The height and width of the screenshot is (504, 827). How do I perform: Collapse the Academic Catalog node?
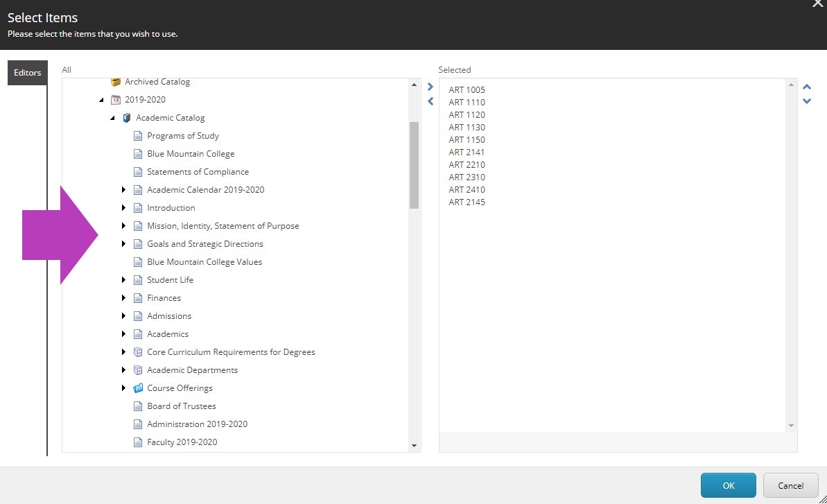tap(112, 118)
